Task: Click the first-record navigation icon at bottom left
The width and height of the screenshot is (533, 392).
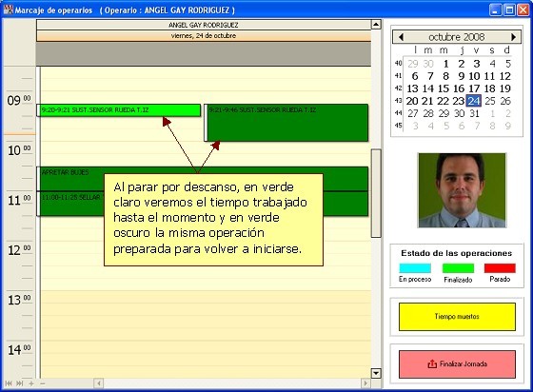Action: pyautogui.click(x=9, y=383)
